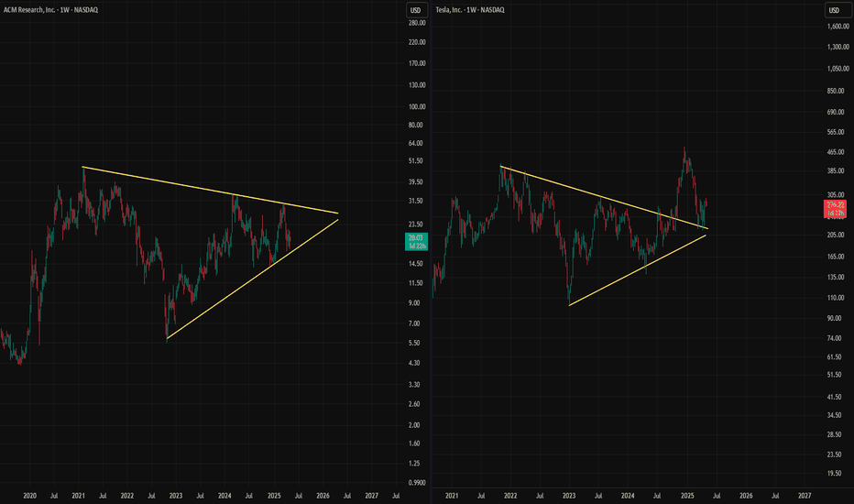
Task: Click 565.00 on the Tesla price axis
Action: (836, 132)
